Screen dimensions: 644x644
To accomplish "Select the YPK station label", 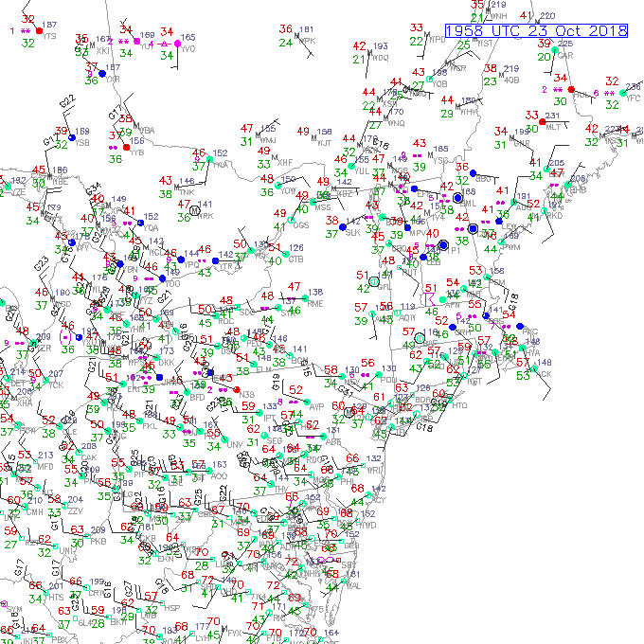I will click(308, 41).
